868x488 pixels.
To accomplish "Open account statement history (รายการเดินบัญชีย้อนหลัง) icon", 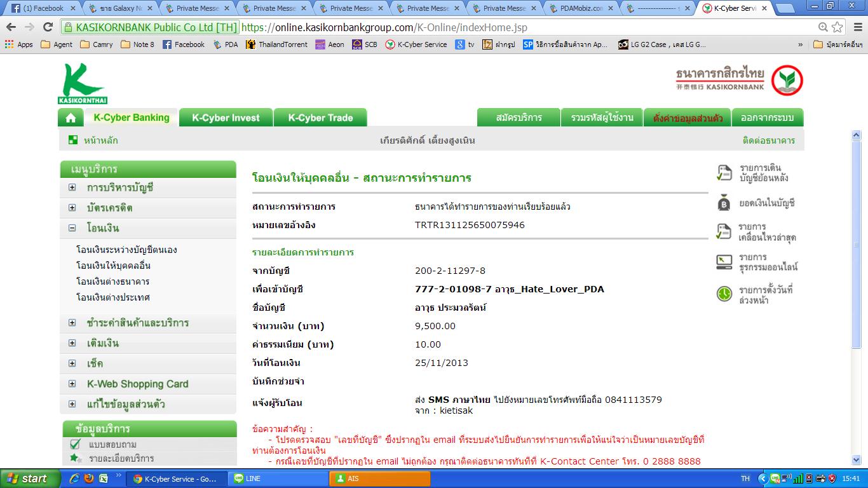I will [x=724, y=173].
